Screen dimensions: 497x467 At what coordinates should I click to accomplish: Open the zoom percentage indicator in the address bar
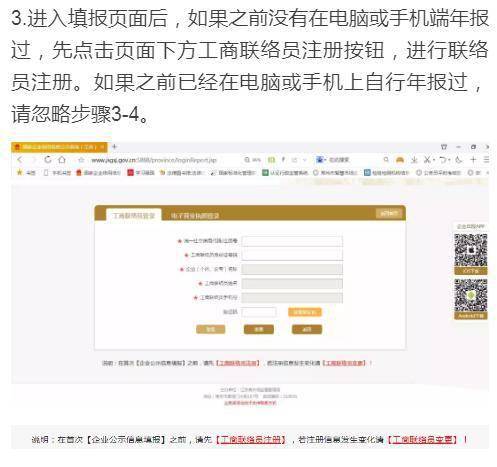point(253,160)
